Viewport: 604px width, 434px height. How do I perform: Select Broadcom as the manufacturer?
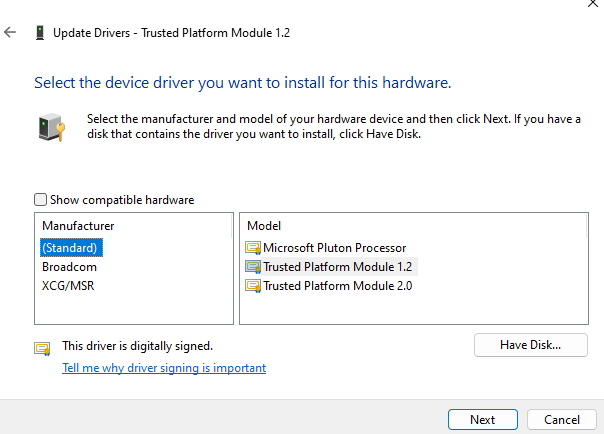coord(69,267)
